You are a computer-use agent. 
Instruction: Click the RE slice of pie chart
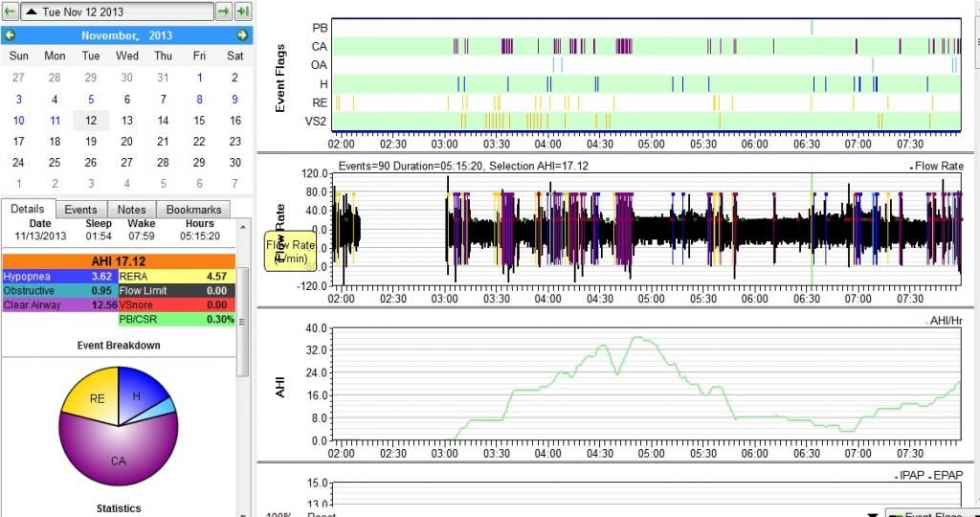click(x=96, y=398)
